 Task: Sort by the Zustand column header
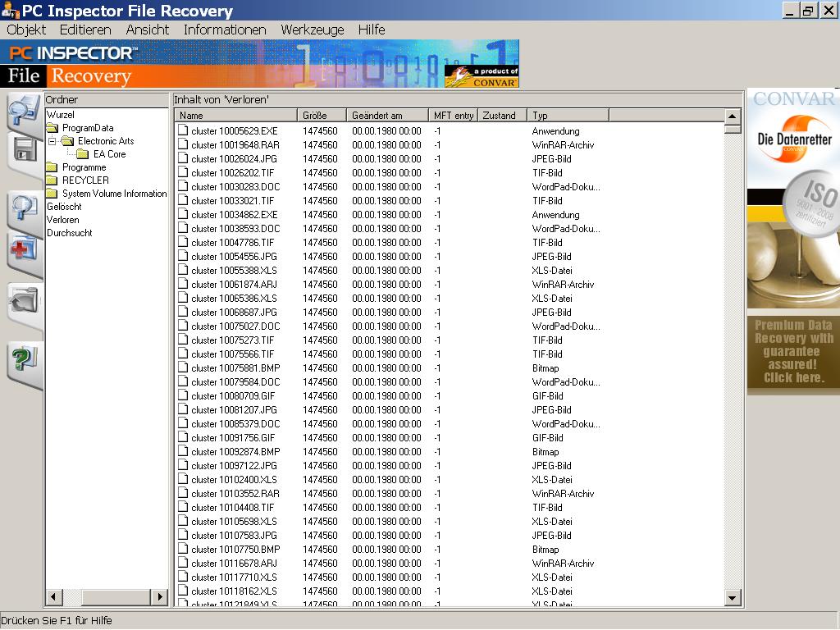(x=502, y=115)
